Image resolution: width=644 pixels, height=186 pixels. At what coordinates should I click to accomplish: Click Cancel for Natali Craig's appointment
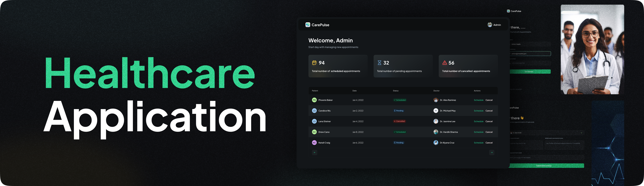[x=489, y=143]
